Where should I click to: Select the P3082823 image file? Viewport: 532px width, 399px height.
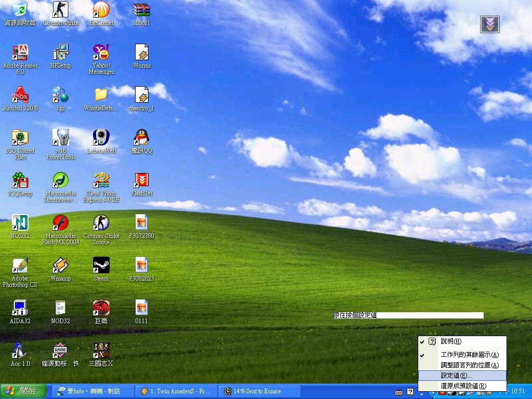141,270
